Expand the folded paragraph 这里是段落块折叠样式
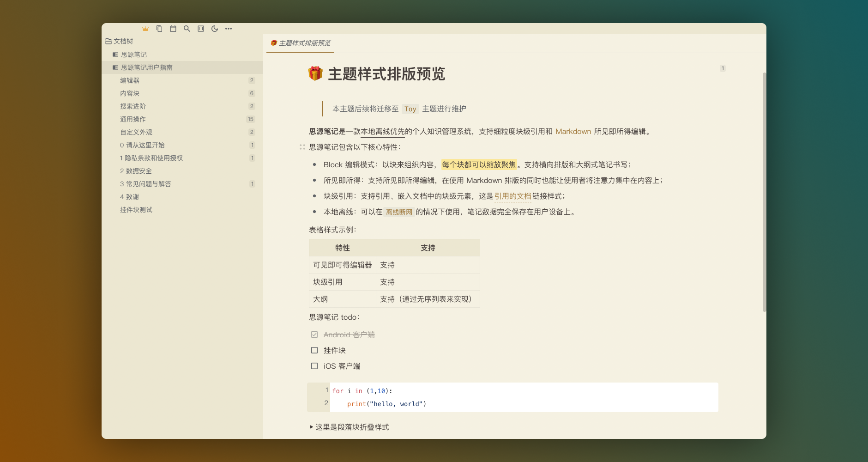This screenshot has height=462, width=868. pos(312,427)
